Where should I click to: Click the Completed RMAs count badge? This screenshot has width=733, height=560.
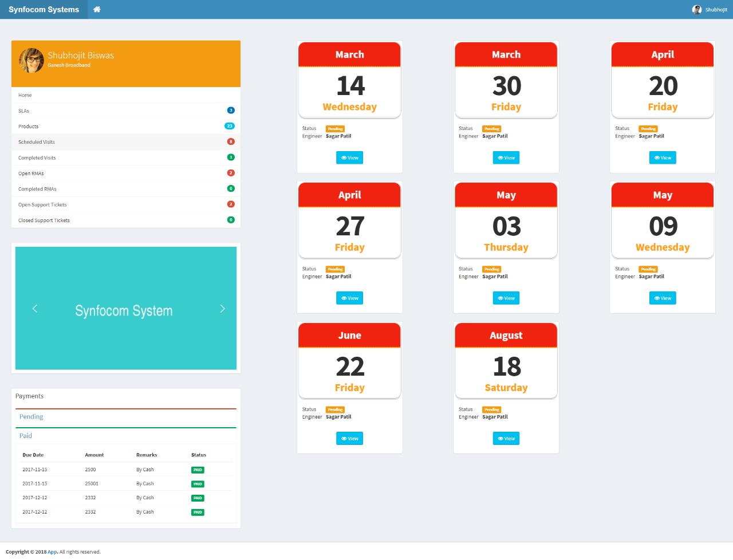click(x=231, y=188)
